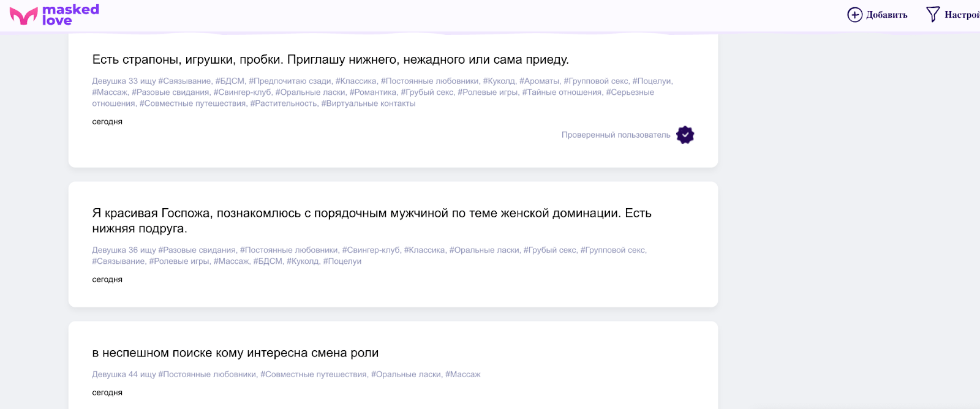Click the funnel filter icon

932,15
